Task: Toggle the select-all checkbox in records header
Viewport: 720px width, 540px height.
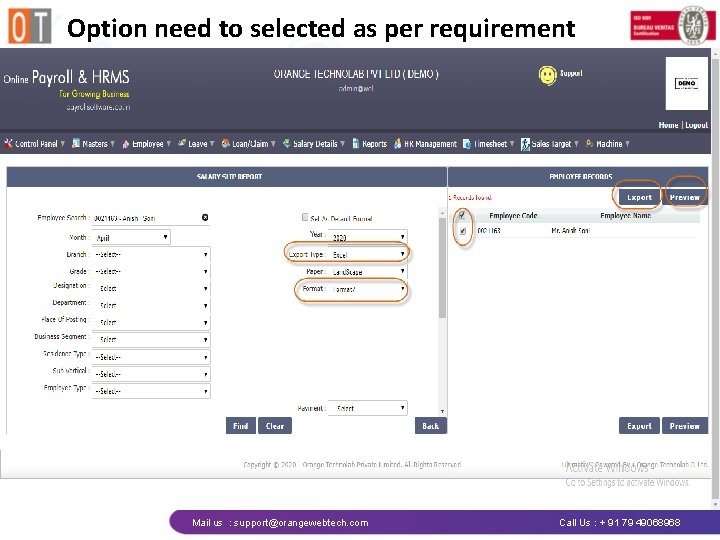Action: coord(462,214)
